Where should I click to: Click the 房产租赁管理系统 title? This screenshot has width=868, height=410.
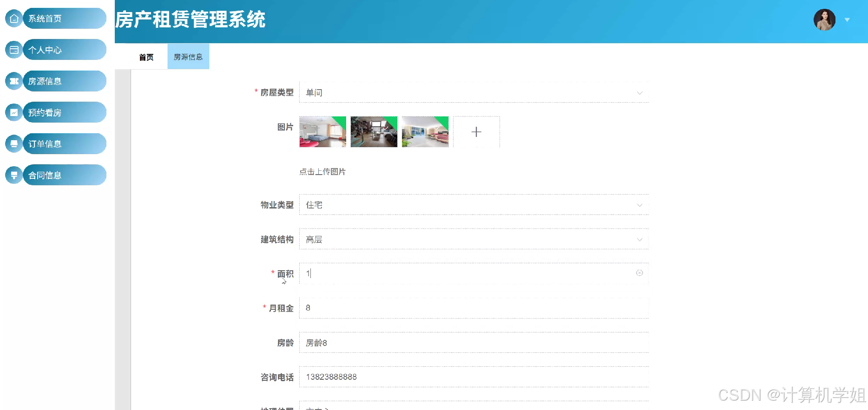pos(190,20)
